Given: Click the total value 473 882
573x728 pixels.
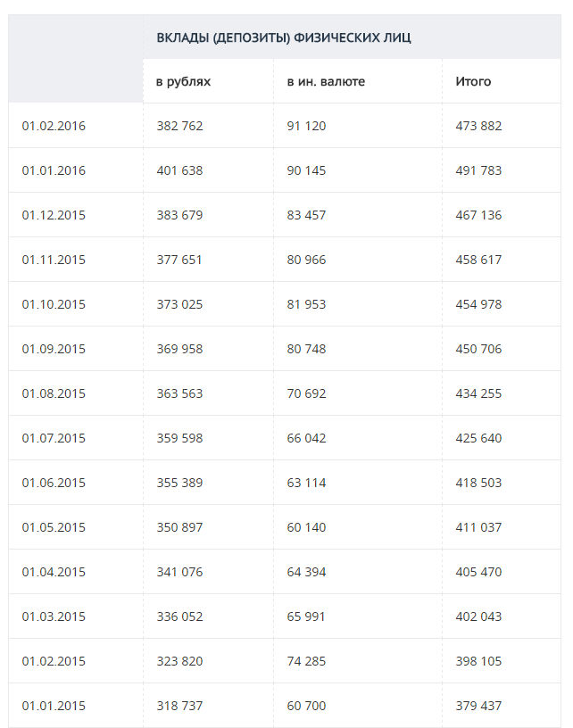Looking at the screenshot, I should pyautogui.click(x=478, y=126).
